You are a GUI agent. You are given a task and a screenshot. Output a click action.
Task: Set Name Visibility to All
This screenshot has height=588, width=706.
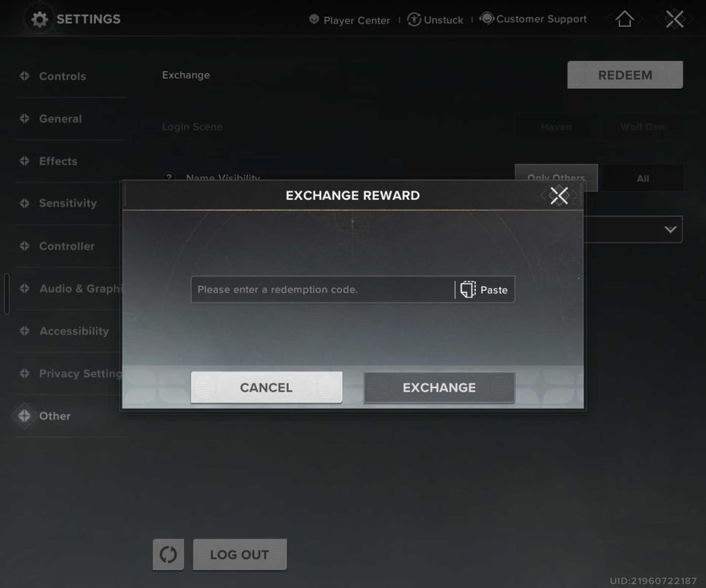click(x=643, y=178)
